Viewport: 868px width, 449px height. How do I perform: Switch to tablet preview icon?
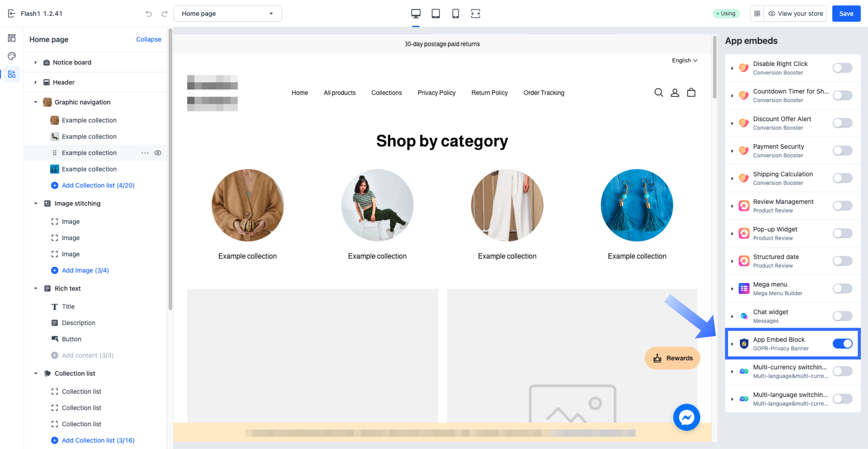[x=435, y=14]
